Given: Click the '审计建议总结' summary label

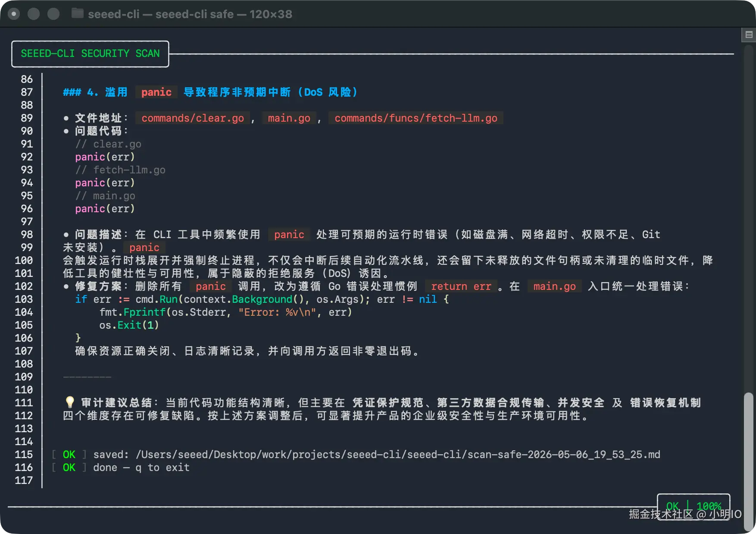Looking at the screenshot, I should [116, 403].
